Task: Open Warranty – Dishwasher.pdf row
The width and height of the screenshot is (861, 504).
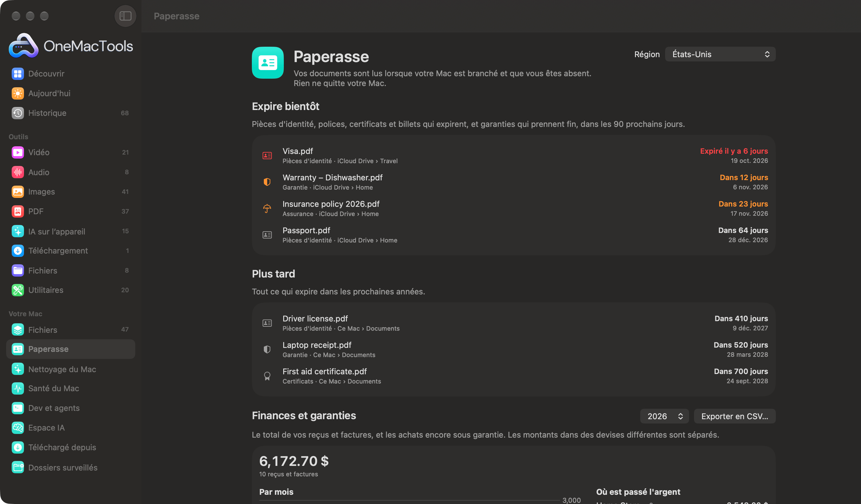Action: tap(514, 182)
